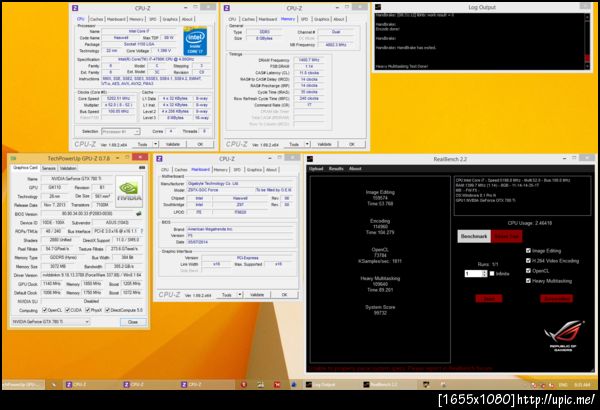
Task: Click the Log Output vertical scrollbar
Action: (587, 41)
